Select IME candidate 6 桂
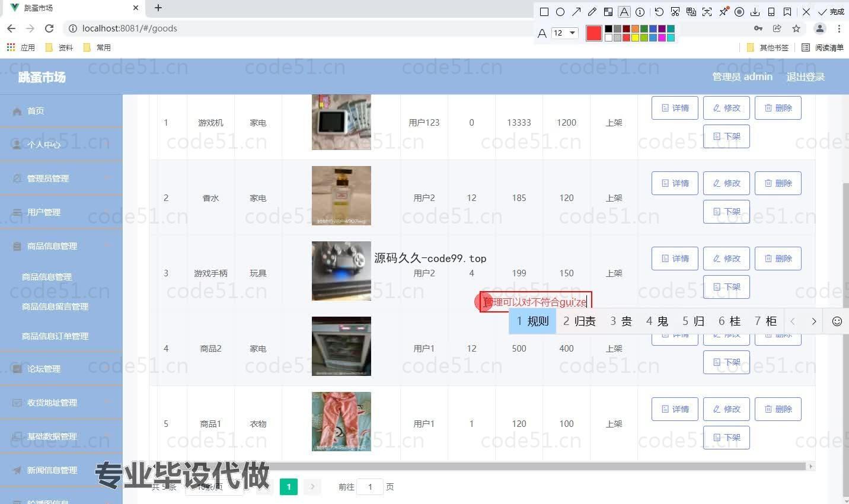This screenshot has height=504, width=849. point(729,321)
